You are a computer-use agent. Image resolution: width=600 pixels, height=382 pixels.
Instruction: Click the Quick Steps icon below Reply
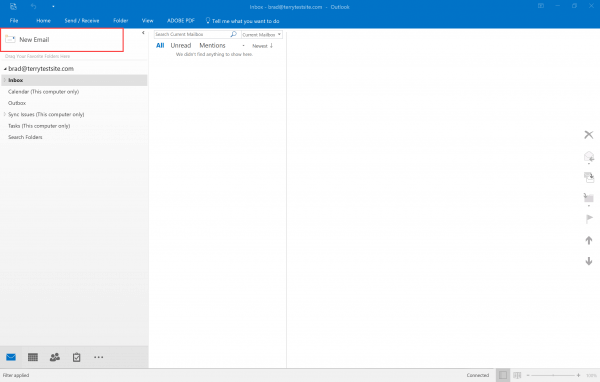click(589, 177)
